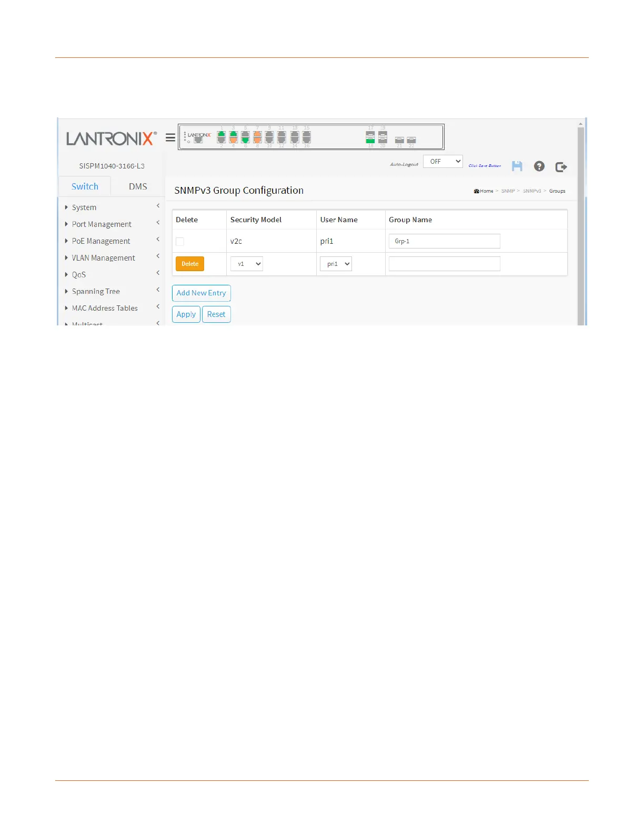The width and height of the screenshot is (644, 834).
Task: Select port 14 in the device panel
Action: [295, 140]
